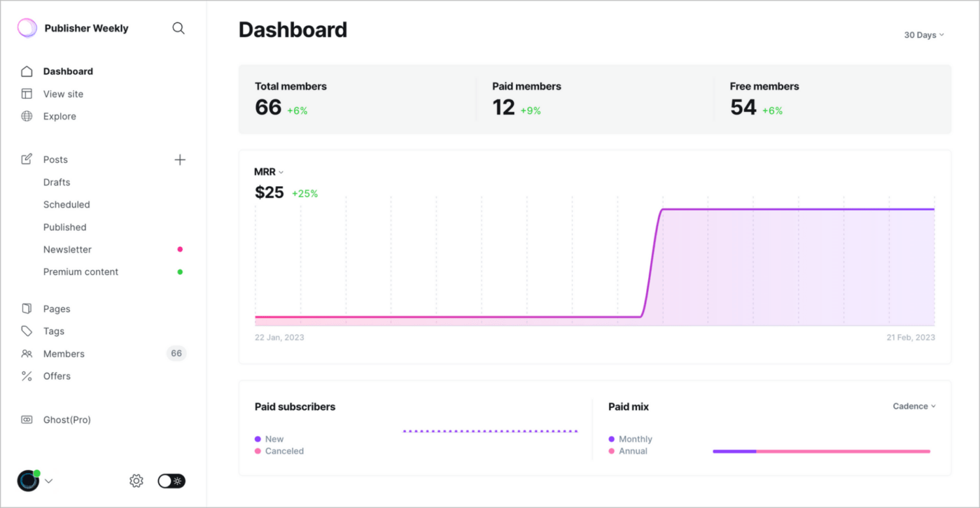
Task: Click the Pages icon
Action: coord(27,309)
